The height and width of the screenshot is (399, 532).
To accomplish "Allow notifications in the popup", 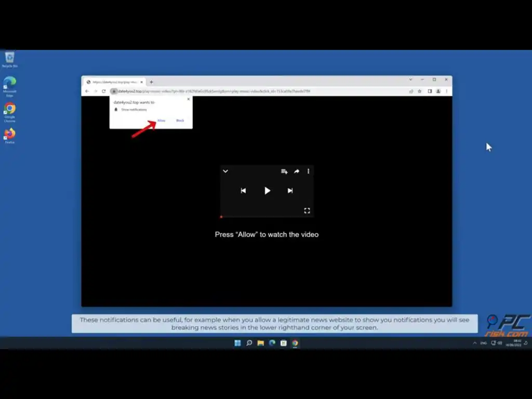I will tap(162, 121).
